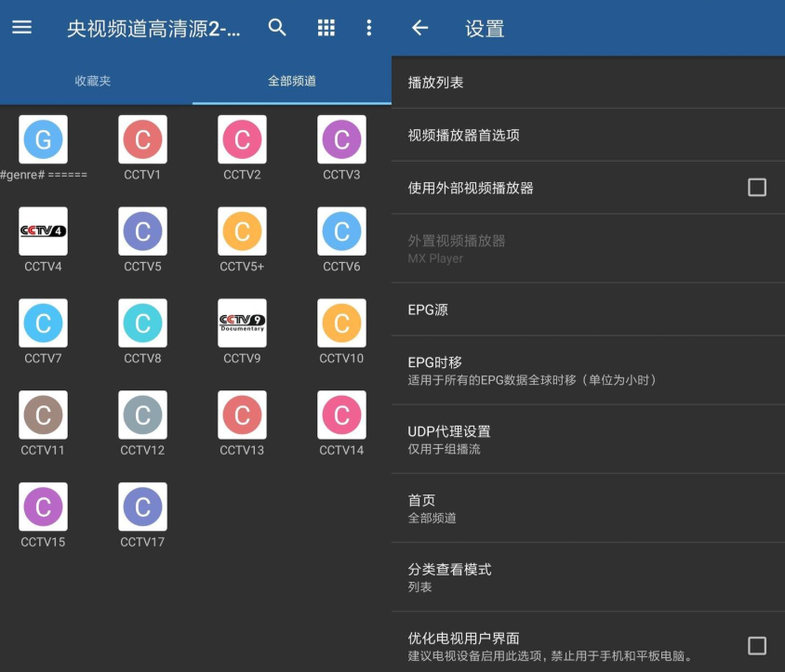Tick the 优化电视用户界面 checkbox
Screen dimensions: 785x672
[x=756, y=646]
